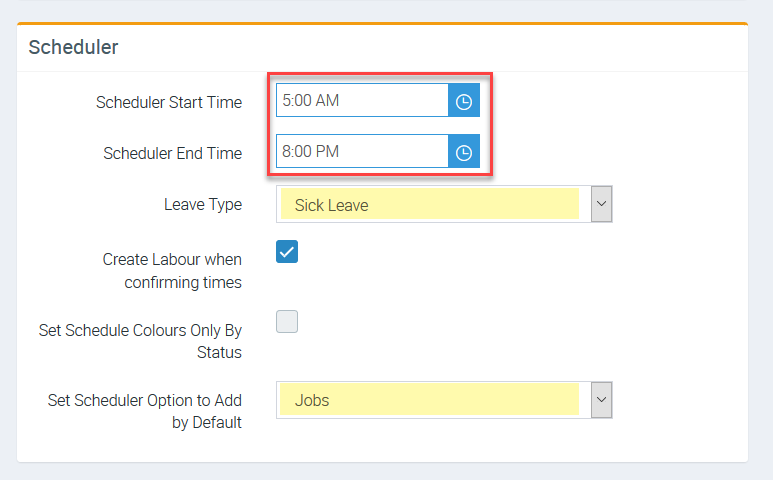Click the Scheduler Start Time label
773x480 pixels.
tap(169, 103)
